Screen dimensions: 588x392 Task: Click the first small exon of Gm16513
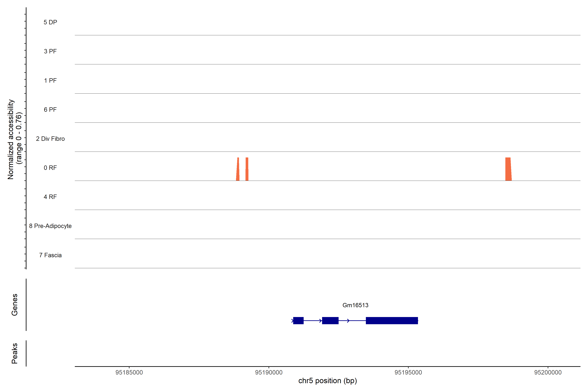(x=298, y=320)
